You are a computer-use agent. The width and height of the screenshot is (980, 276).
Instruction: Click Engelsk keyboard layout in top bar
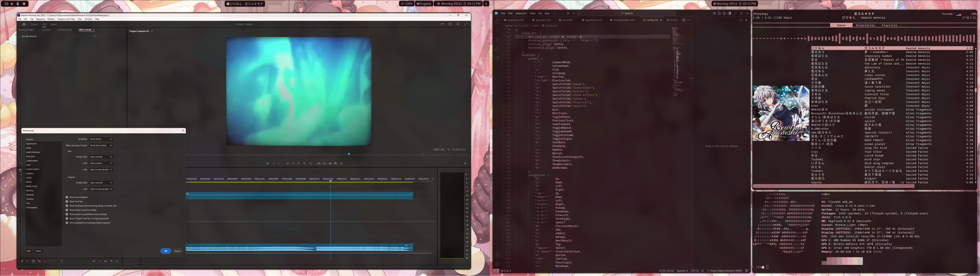coord(424,3)
